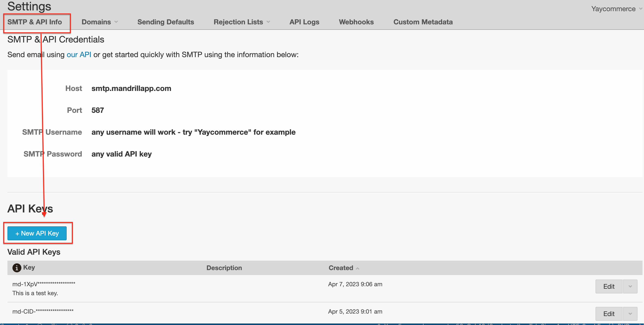The height and width of the screenshot is (325, 644).
Task: Open the Webhooks tab
Action: [356, 22]
